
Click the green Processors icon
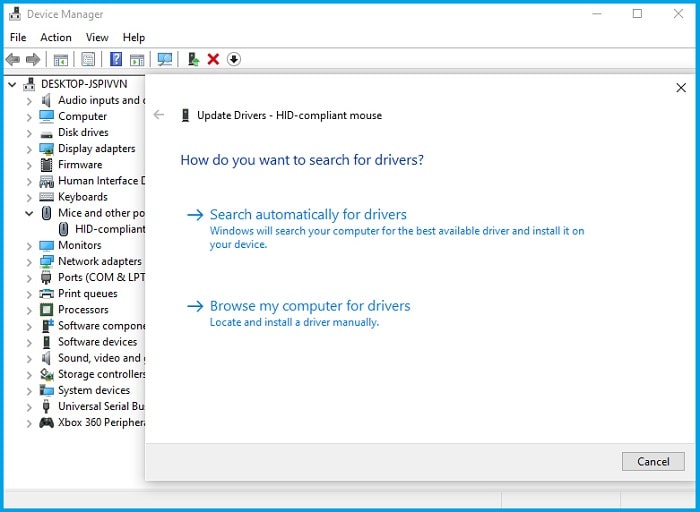(46, 309)
